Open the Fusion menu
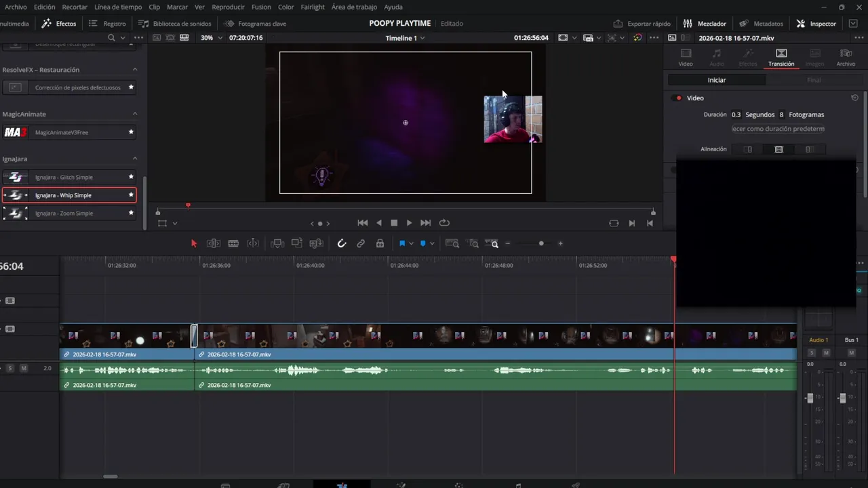 [x=261, y=7]
